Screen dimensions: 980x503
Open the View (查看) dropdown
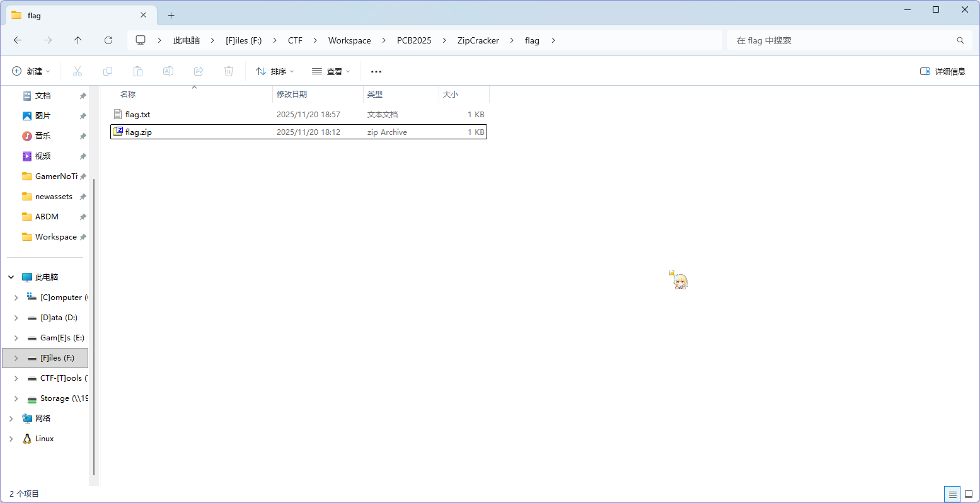(x=331, y=71)
